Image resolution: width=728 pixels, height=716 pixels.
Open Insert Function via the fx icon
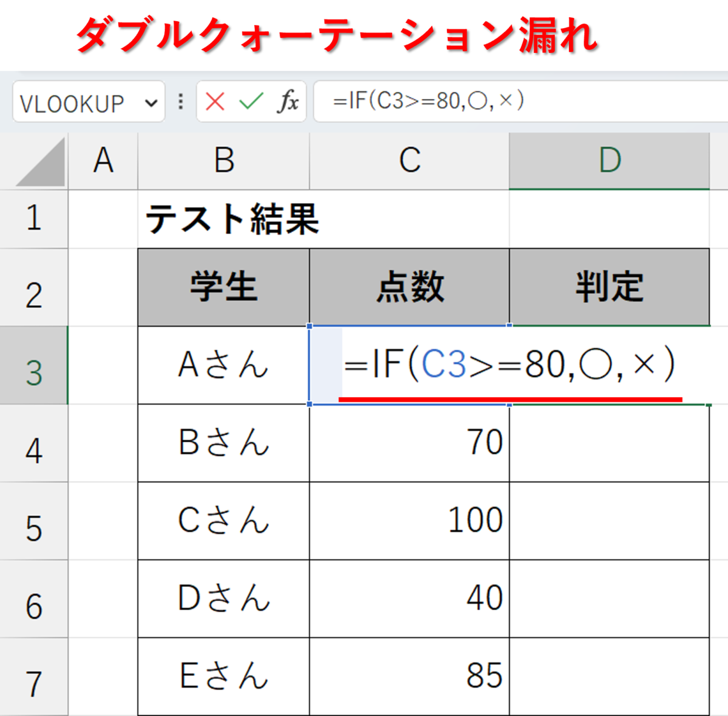point(288,102)
